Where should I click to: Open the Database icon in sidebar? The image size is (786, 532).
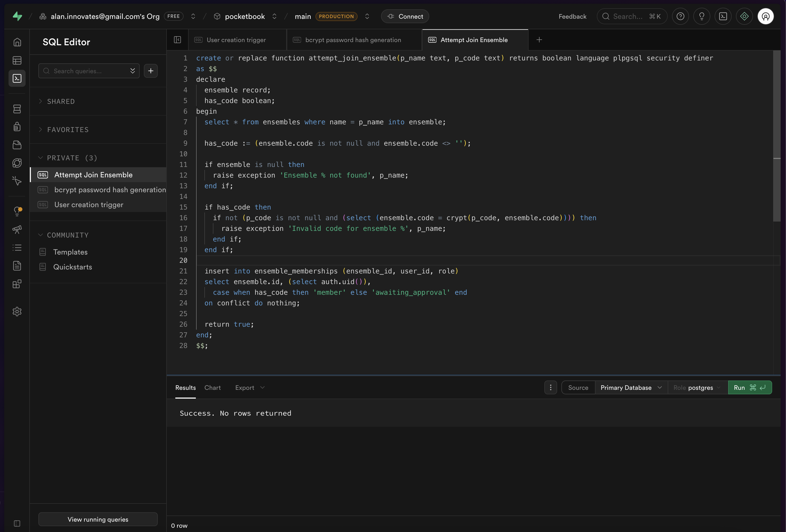coord(17,109)
